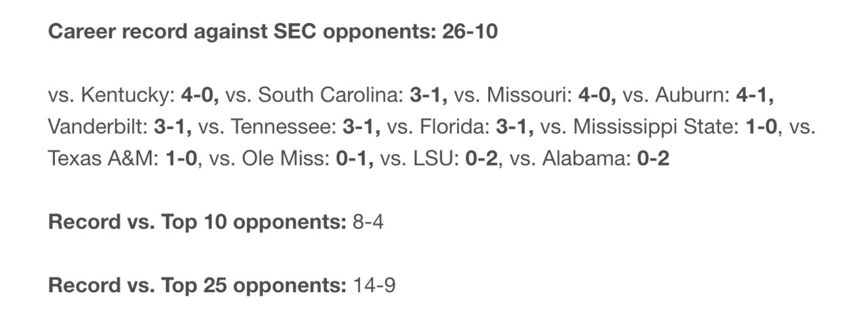
Task: Click the Texas A&M 1-0 record
Action: 182,159
